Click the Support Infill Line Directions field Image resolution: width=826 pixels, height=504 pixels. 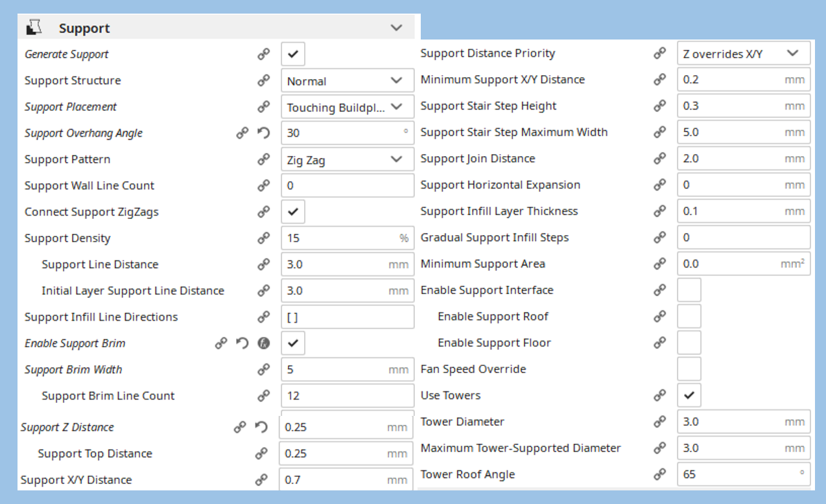coord(348,317)
